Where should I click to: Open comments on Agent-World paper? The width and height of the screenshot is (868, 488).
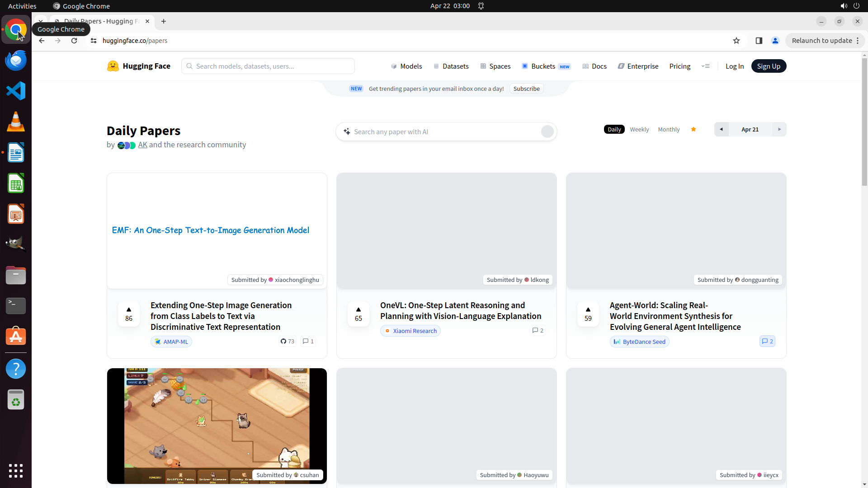[767, 341]
